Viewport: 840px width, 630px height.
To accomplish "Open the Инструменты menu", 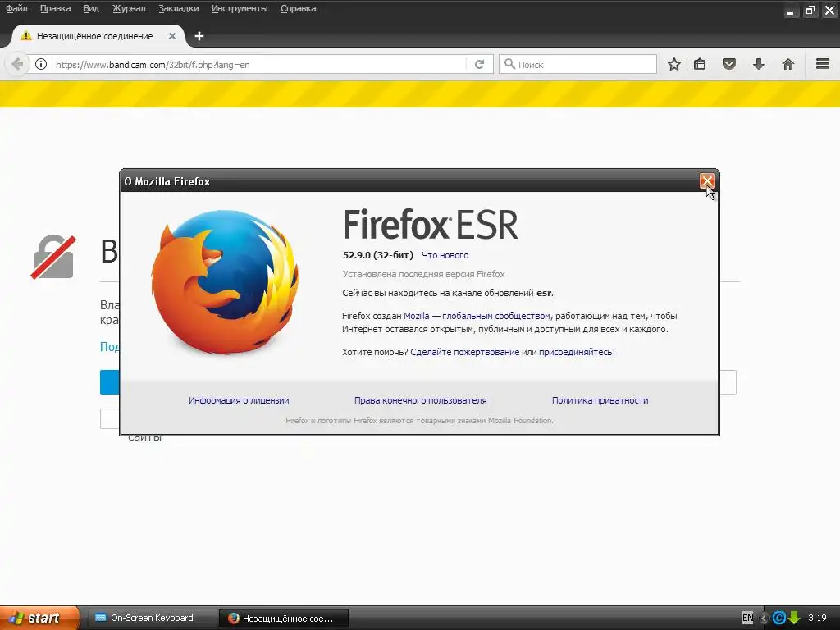I will tap(240, 8).
